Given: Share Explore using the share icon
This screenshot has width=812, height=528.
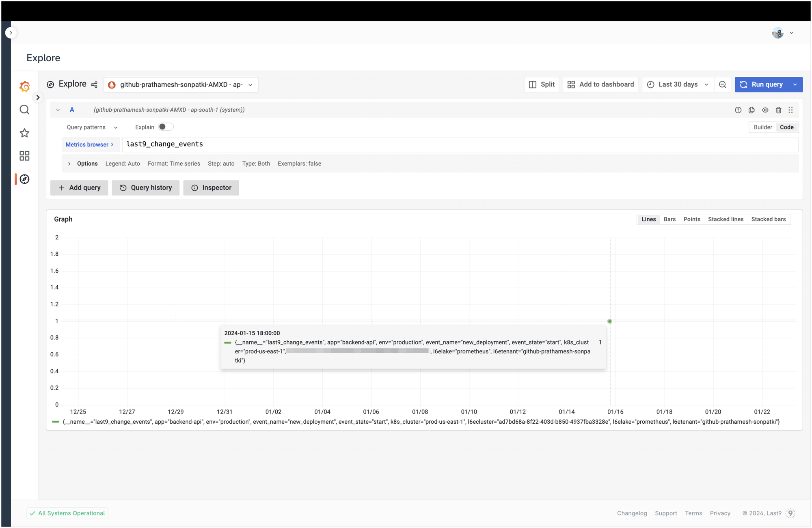Looking at the screenshot, I should pos(94,84).
